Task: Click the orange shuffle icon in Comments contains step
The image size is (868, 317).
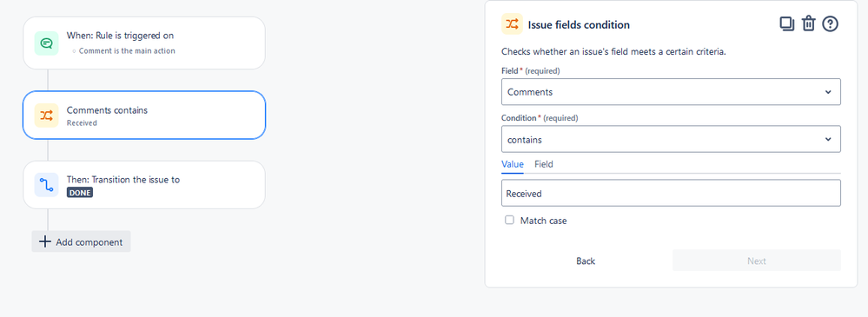Action: point(47,115)
